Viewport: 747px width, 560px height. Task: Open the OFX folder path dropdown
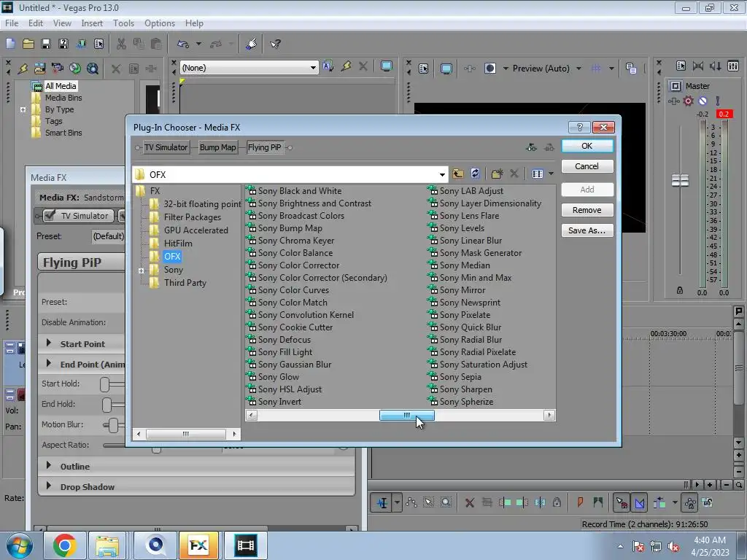click(x=442, y=175)
